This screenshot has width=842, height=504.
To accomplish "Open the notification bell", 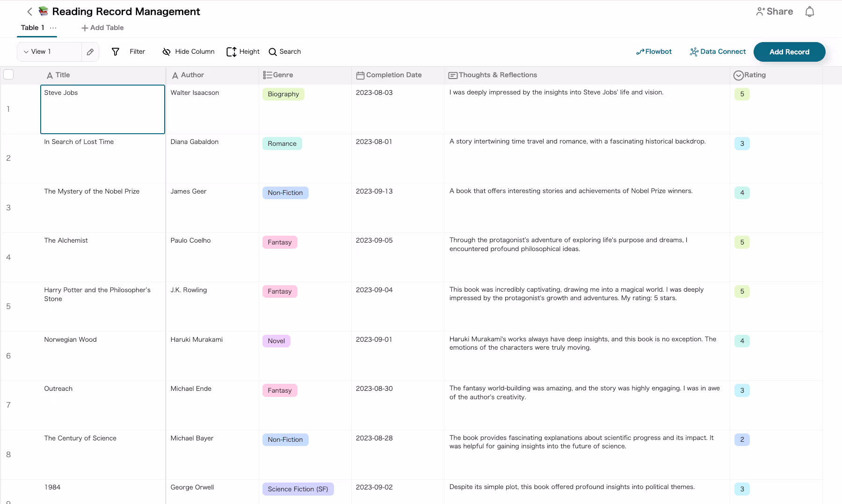I will [x=810, y=12].
